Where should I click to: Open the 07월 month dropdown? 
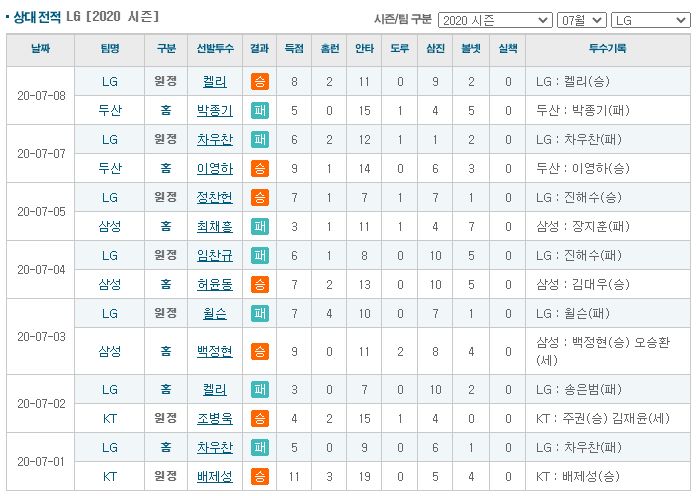[x=581, y=20]
